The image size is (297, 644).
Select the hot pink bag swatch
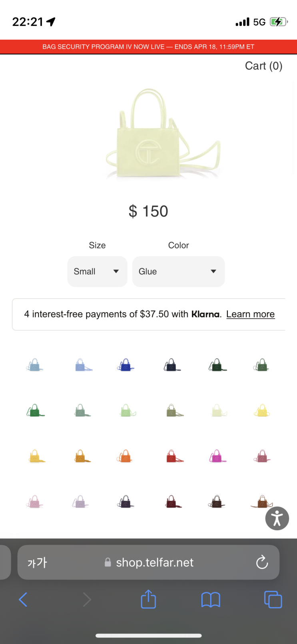coord(217,456)
